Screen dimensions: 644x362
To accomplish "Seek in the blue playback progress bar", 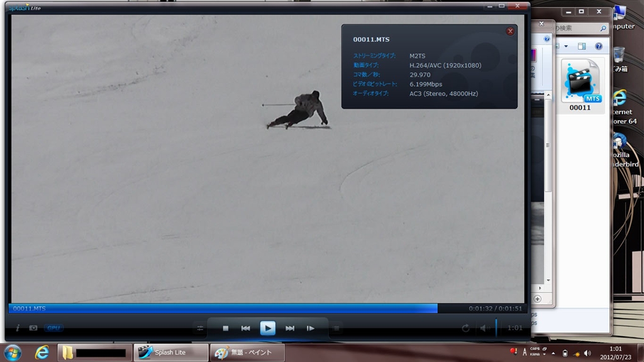I will (x=223, y=308).
